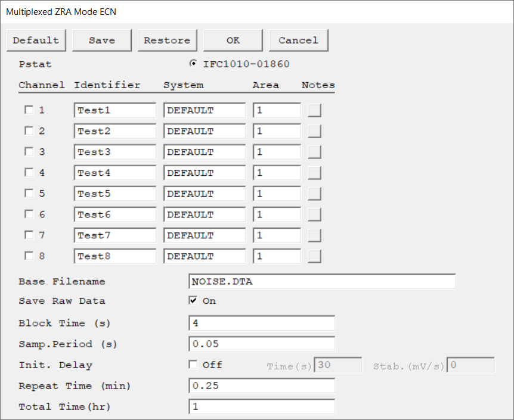This screenshot has width=514, height=420.
Task: Open the Notes button for channel 8
Action: (314, 256)
